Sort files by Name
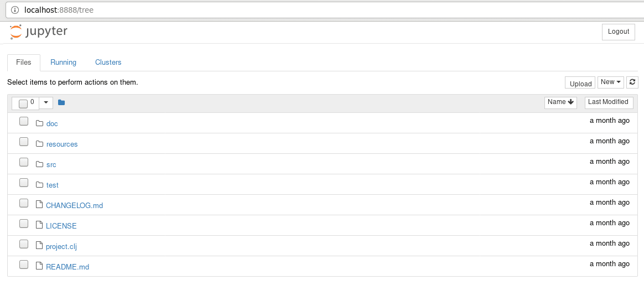This screenshot has height=285, width=644. pyautogui.click(x=560, y=102)
